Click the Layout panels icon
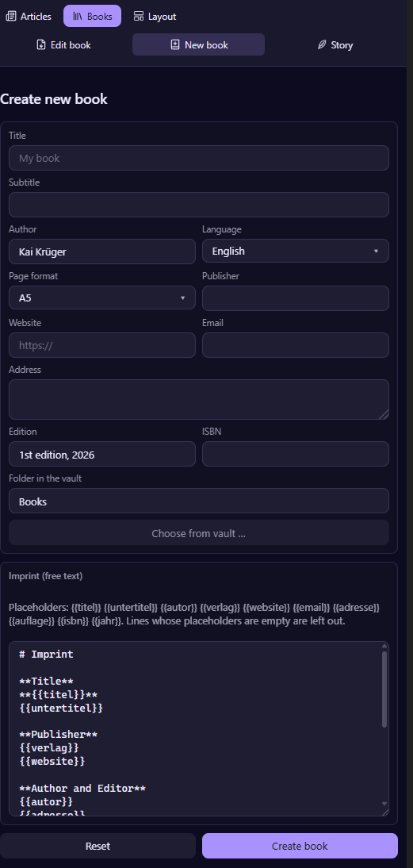This screenshot has width=413, height=868. click(139, 17)
